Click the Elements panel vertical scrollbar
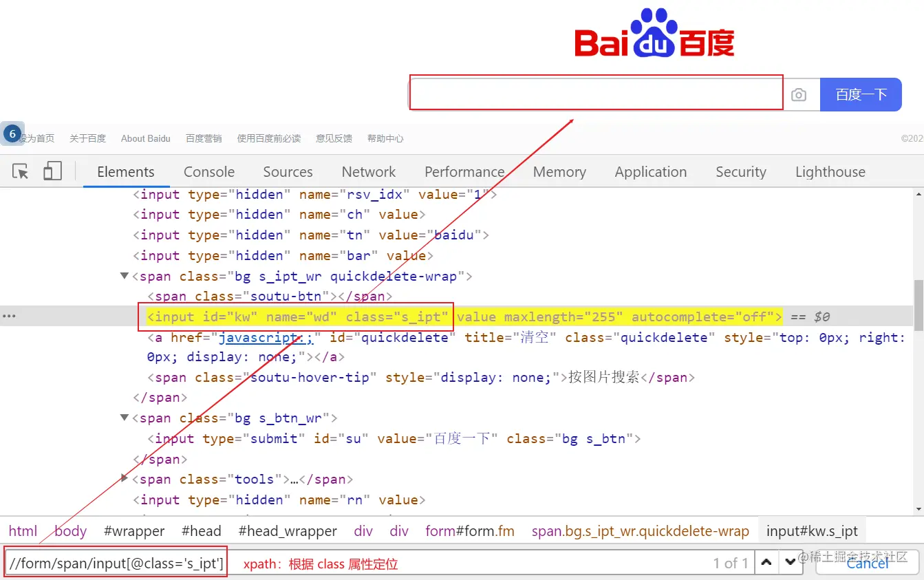The image size is (924, 580). point(918,307)
